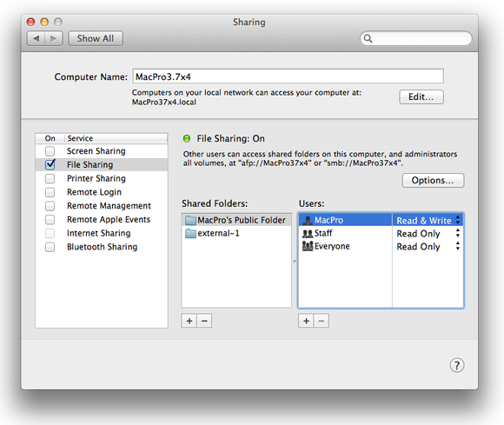Select Bluetooth Sharing service row

(x=102, y=247)
